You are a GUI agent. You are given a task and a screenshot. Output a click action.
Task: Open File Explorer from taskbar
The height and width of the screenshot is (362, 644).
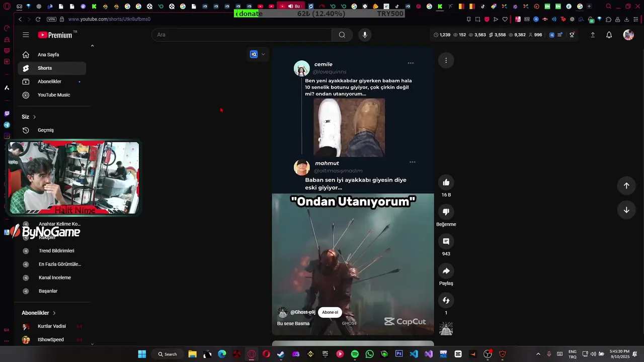pos(192,354)
